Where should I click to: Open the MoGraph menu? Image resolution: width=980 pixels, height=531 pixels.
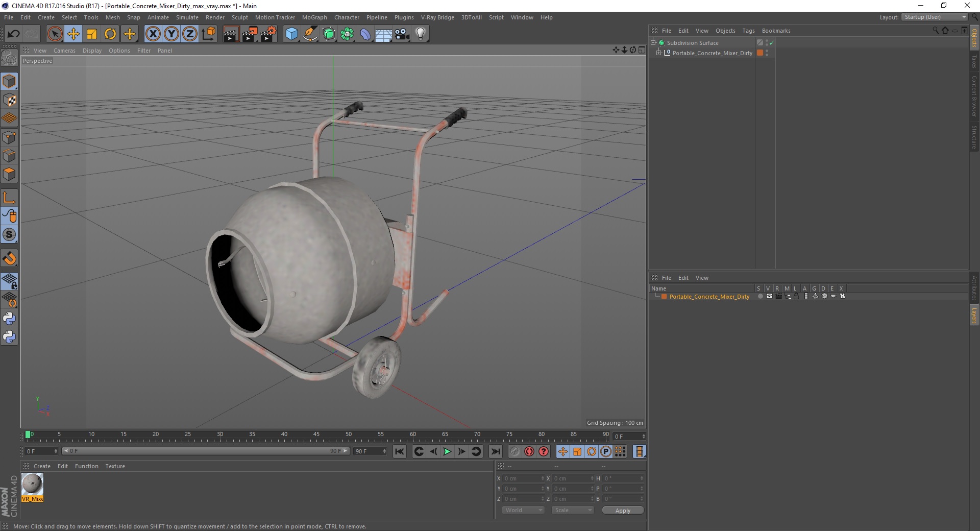point(314,17)
